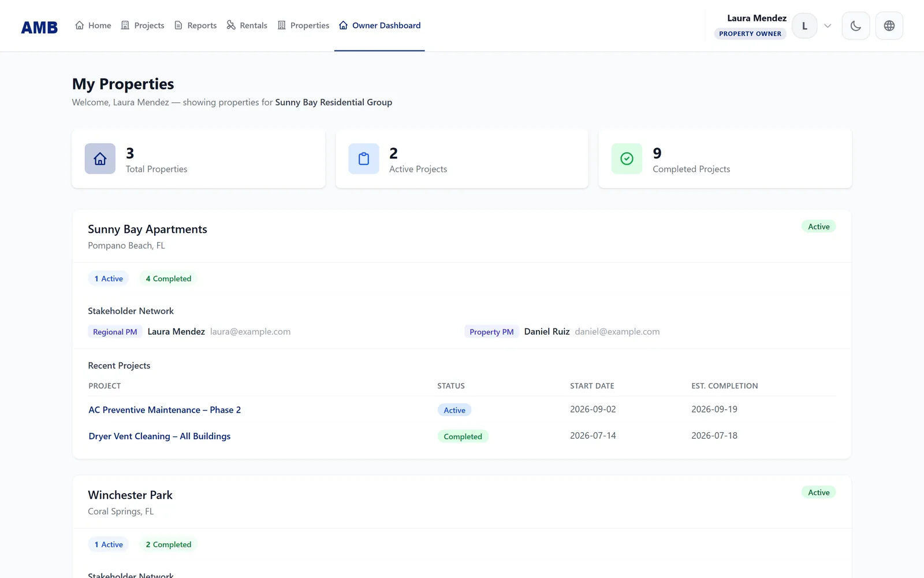924x578 pixels.
Task: Click the L user avatar
Action: point(804,26)
